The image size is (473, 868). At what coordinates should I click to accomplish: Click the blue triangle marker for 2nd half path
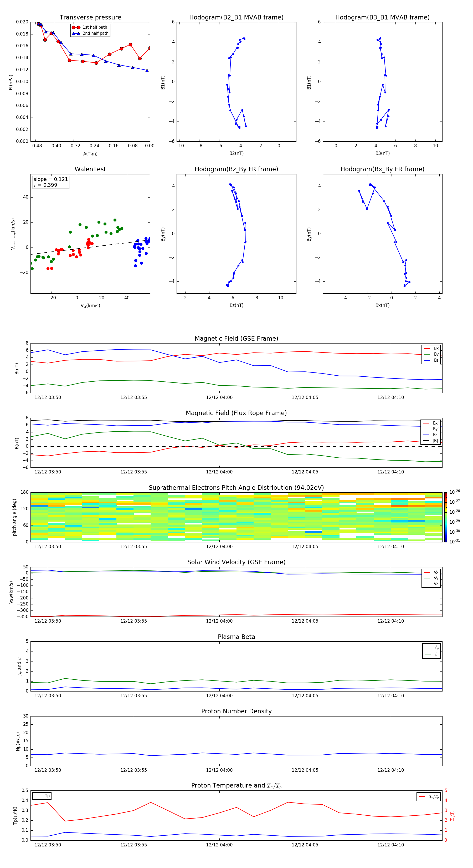click(x=76, y=33)
